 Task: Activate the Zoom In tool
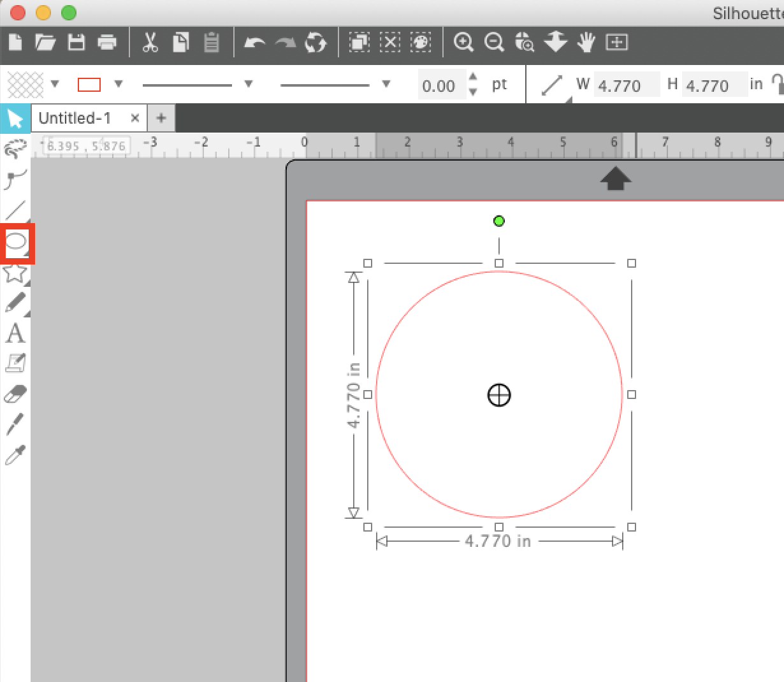[x=464, y=42]
